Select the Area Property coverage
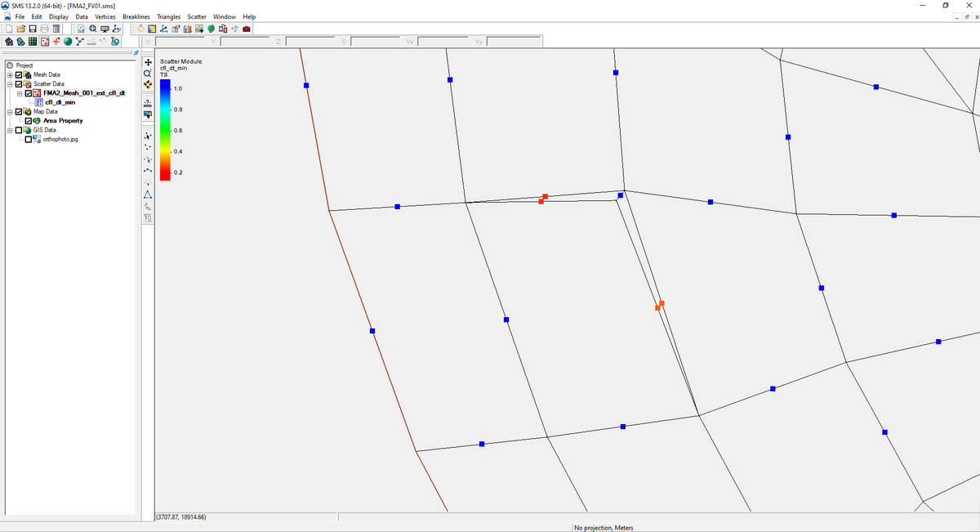Viewport: 980px width, 532px height. click(63, 120)
